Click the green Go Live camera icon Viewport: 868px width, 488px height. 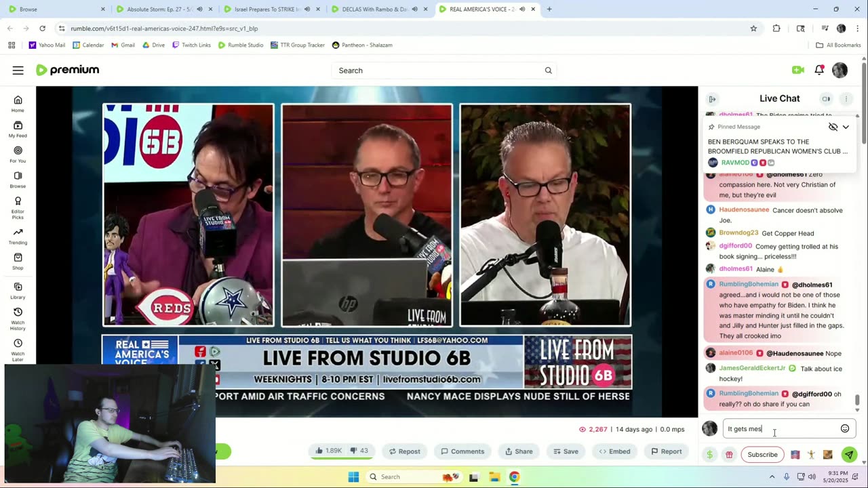point(797,70)
